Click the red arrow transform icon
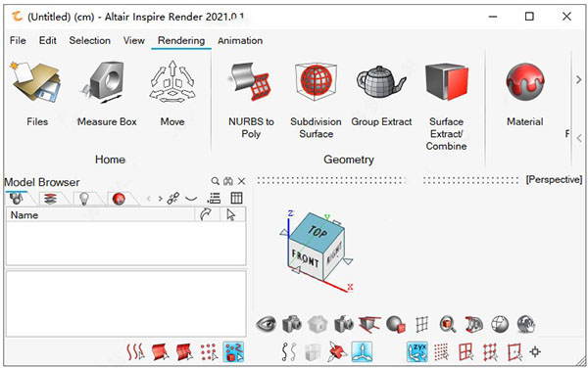 pos(337,352)
